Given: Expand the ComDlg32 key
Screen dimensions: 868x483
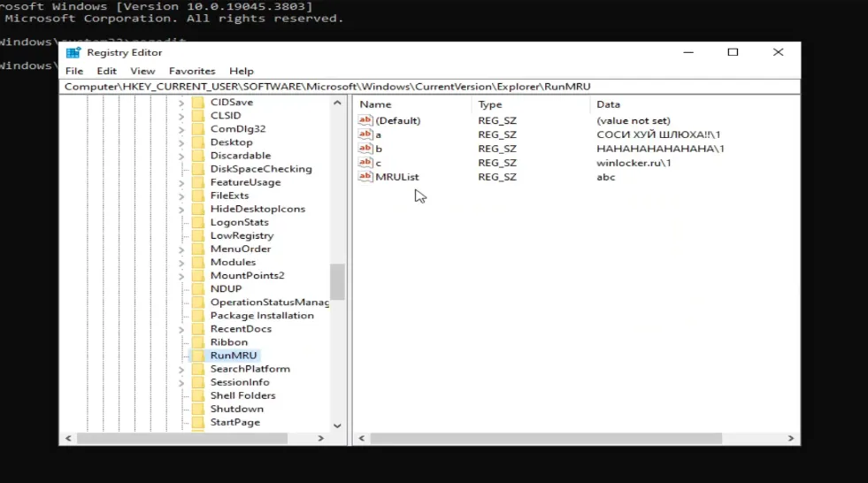Looking at the screenshot, I should (181, 129).
